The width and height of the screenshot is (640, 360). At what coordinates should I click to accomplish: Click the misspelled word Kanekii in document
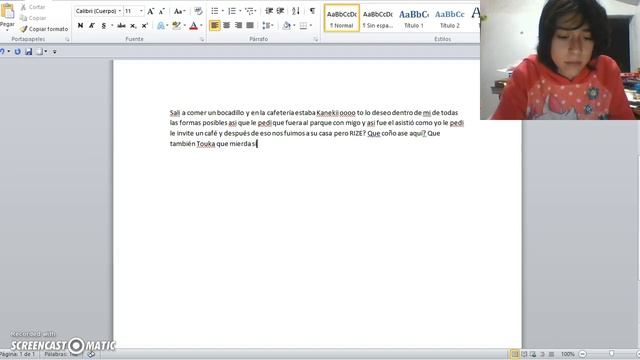pos(328,113)
